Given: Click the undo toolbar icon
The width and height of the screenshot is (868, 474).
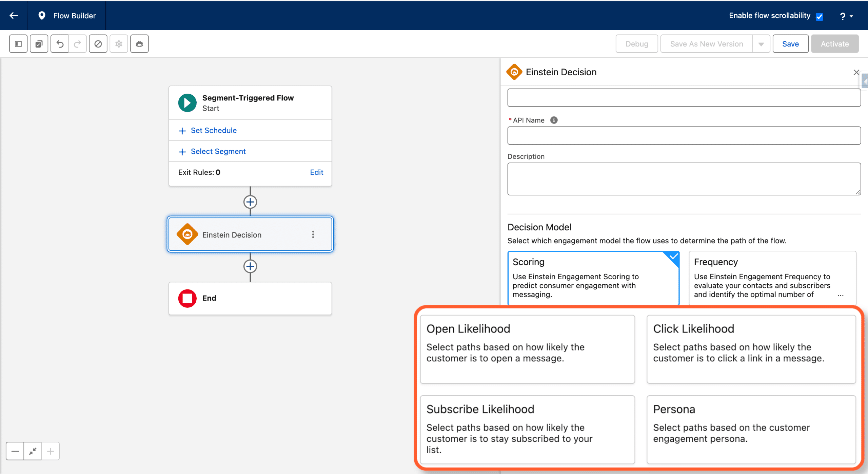Looking at the screenshot, I should click(x=60, y=44).
